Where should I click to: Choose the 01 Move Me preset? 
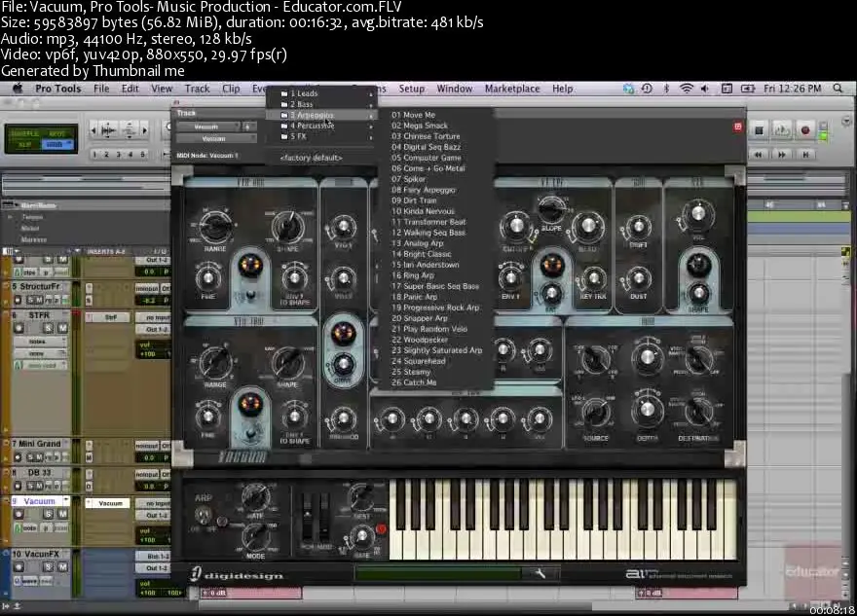(x=436, y=115)
